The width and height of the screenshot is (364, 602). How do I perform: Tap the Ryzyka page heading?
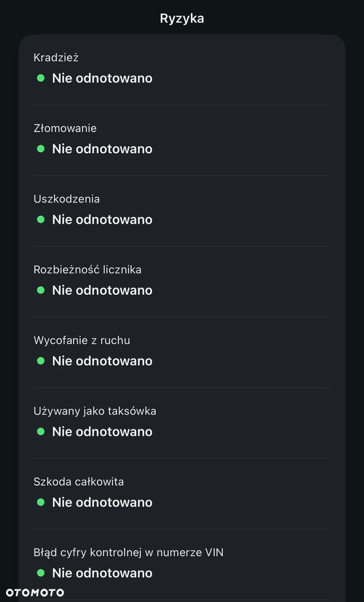182,19
